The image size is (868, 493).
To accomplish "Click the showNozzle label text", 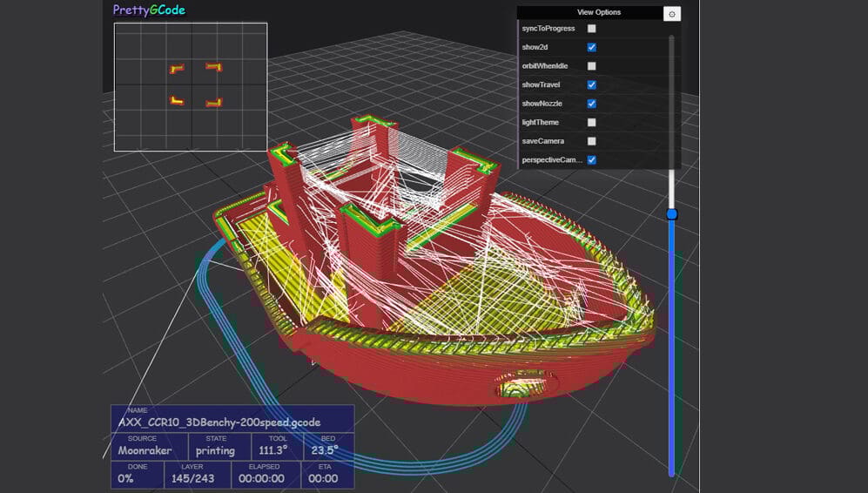I will (x=542, y=104).
